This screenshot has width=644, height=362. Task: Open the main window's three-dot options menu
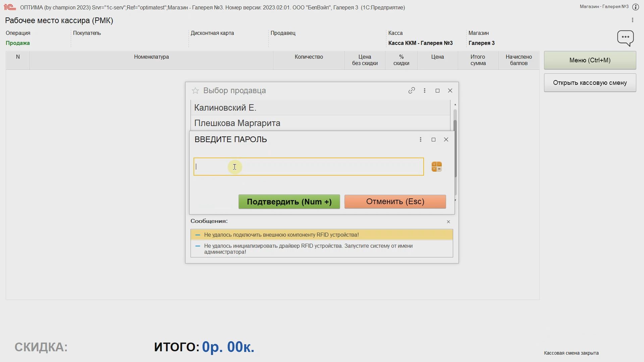tap(632, 20)
